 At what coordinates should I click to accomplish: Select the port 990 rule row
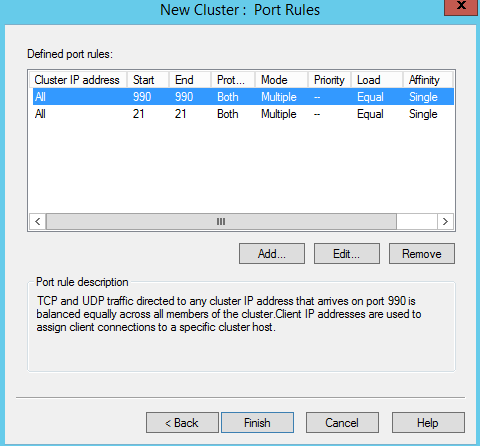point(243,97)
